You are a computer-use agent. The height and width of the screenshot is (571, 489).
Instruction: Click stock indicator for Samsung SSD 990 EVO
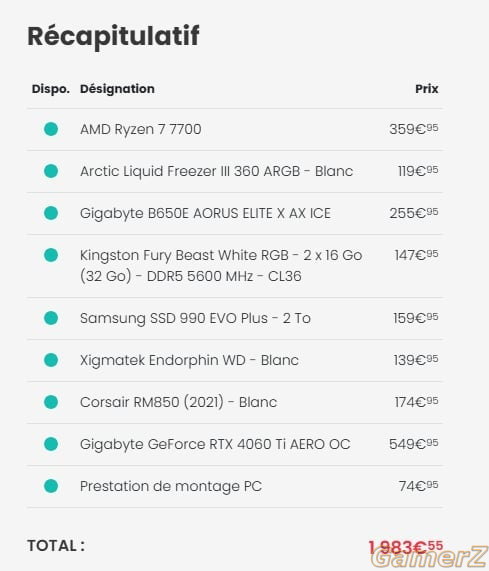51,318
